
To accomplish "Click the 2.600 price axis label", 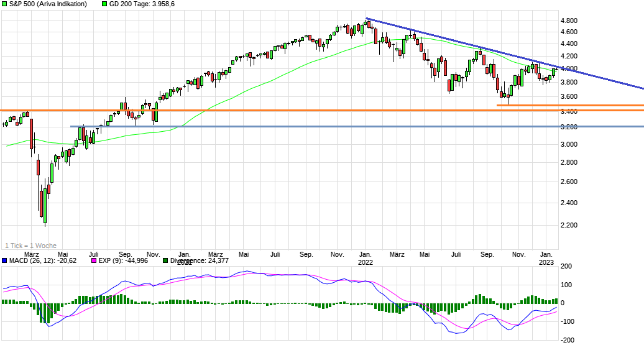I will pos(569,182).
